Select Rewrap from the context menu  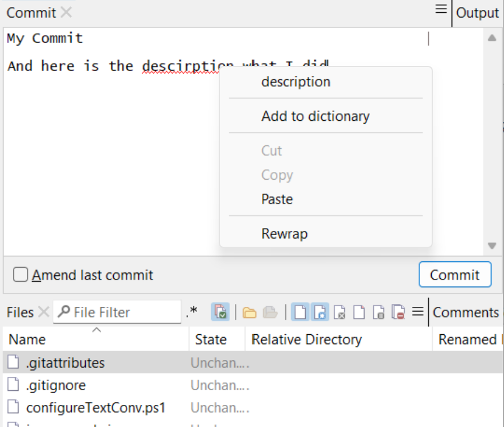pyautogui.click(x=285, y=233)
